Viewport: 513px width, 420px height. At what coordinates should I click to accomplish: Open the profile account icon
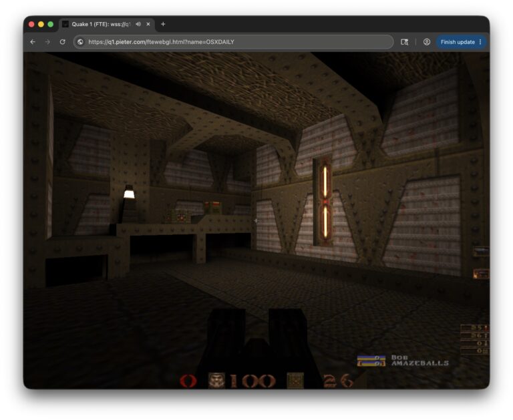[x=427, y=42]
